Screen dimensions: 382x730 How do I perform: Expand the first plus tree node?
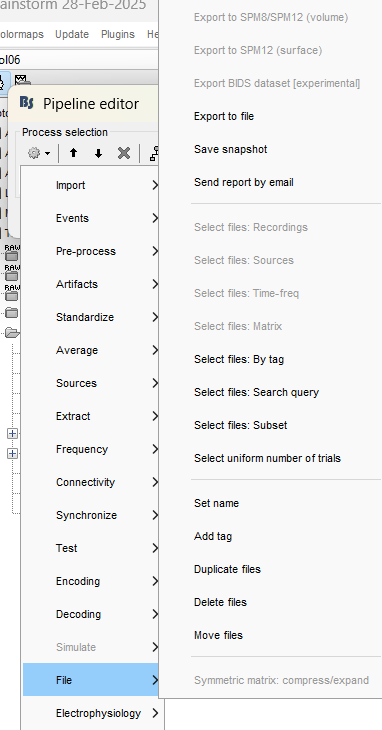(x=13, y=433)
